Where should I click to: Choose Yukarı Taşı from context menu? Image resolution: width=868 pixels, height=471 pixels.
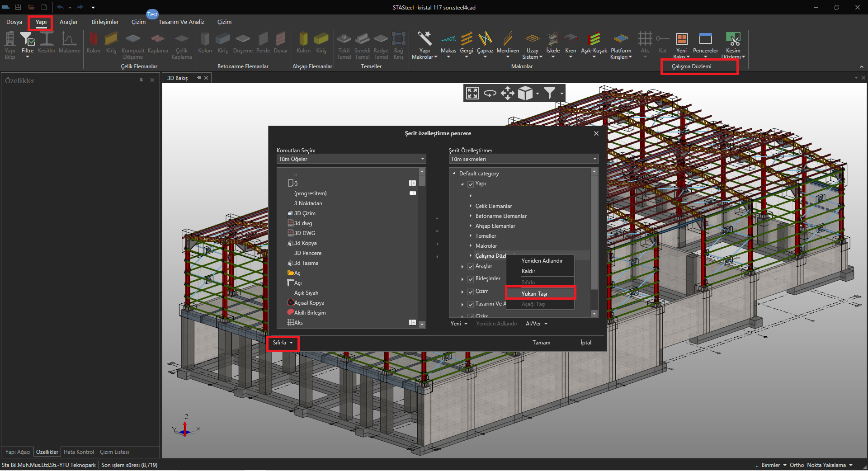[534, 294]
